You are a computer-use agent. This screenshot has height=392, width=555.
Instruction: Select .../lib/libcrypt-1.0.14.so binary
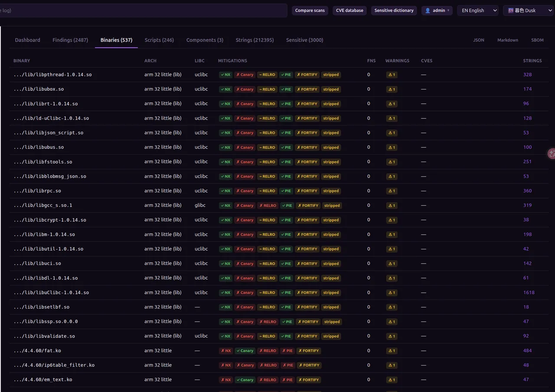coord(50,220)
